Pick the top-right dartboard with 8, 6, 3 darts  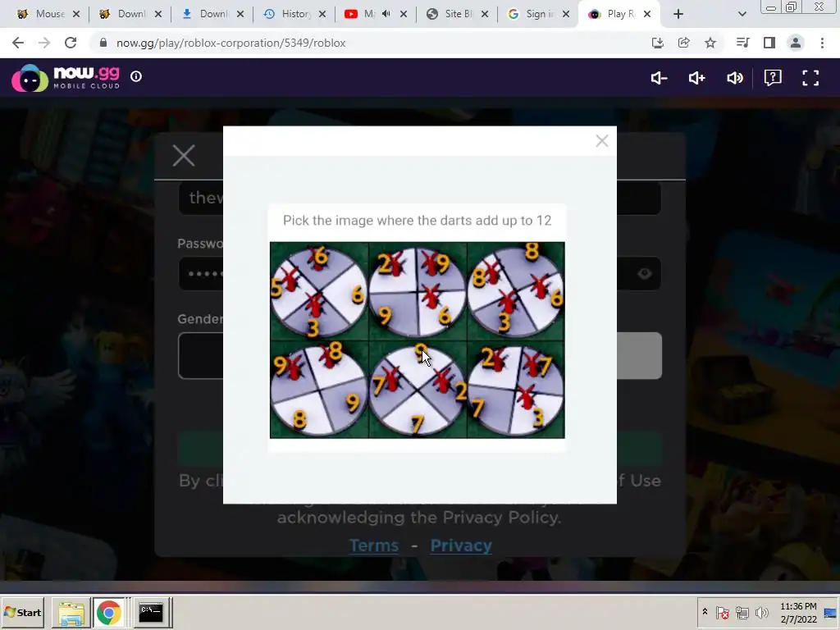516,291
